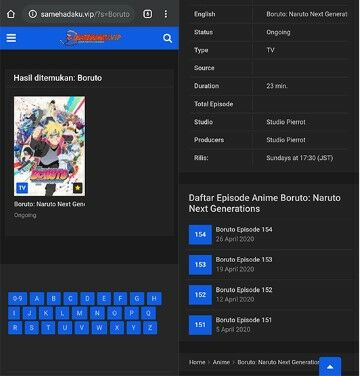Select letter Z index button
The width and height of the screenshot is (360, 376).
(150, 328)
